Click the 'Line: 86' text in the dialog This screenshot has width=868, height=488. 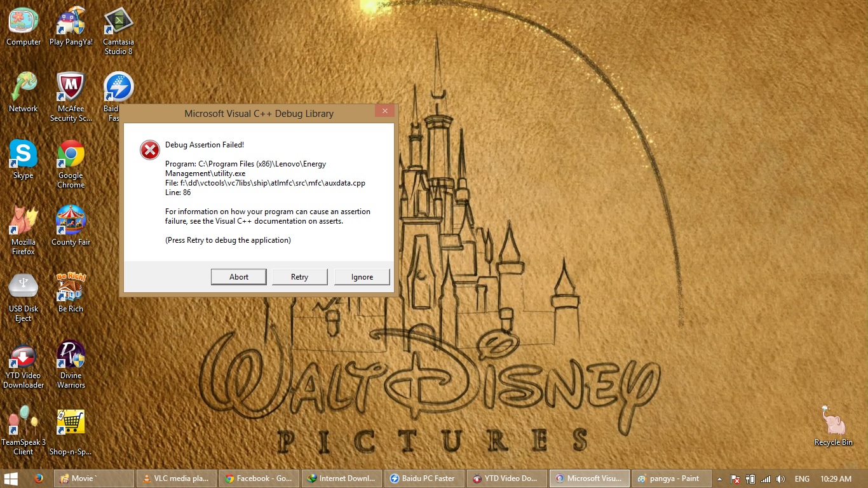(178, 193)
